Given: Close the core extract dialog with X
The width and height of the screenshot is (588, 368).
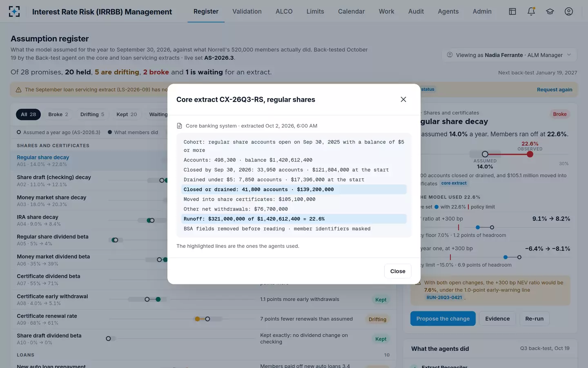Looking at the screenshot, I should pyautogui.click(x=403, y=99).
